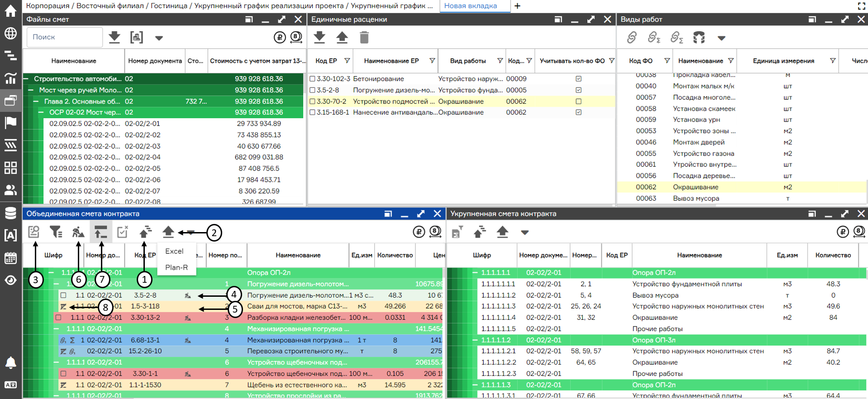Check row checkbox for 3.5-2-8 in Единичные расценки
Screen dimensions: 868x399
click(x=312, y=90)
